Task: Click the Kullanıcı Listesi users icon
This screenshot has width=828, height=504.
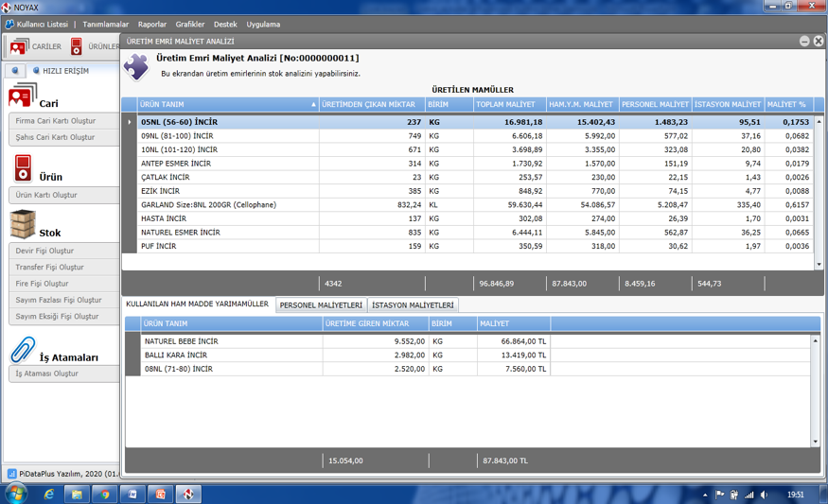Action: [10, 25]
